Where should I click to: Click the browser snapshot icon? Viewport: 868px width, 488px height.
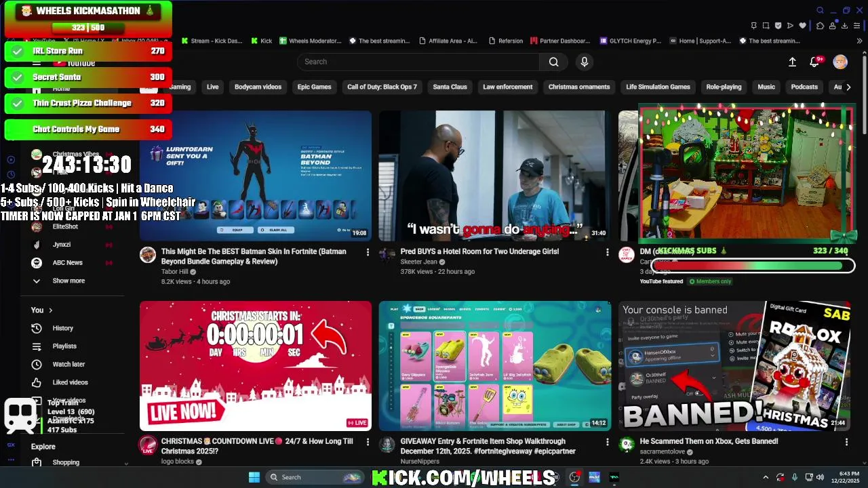point(766,26)
